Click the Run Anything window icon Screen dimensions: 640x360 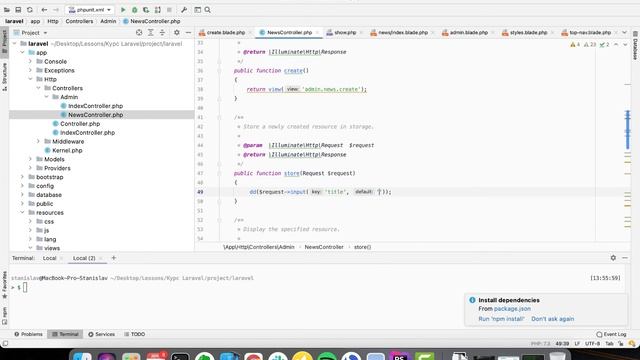pyautogui.click(x=198, y=10)
